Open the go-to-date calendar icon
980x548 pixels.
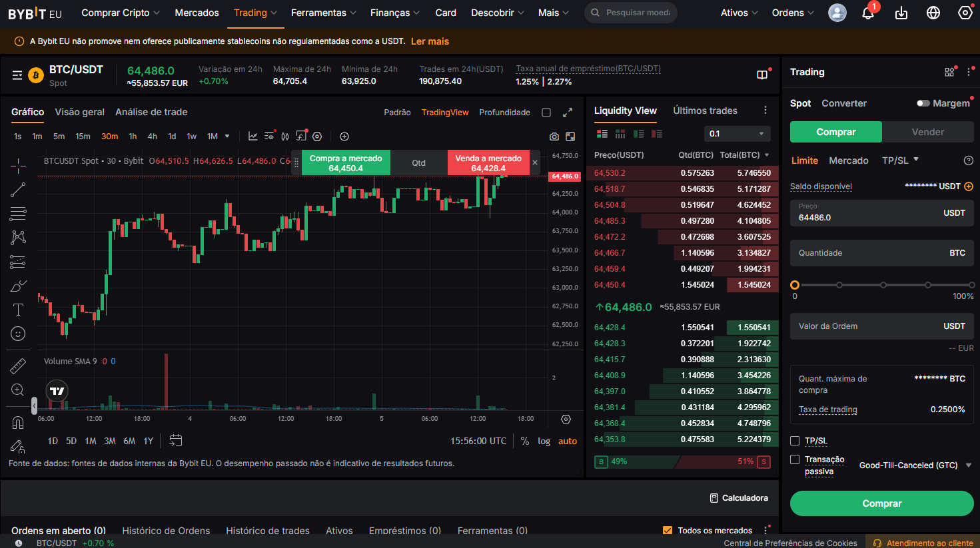pos(175,441)
